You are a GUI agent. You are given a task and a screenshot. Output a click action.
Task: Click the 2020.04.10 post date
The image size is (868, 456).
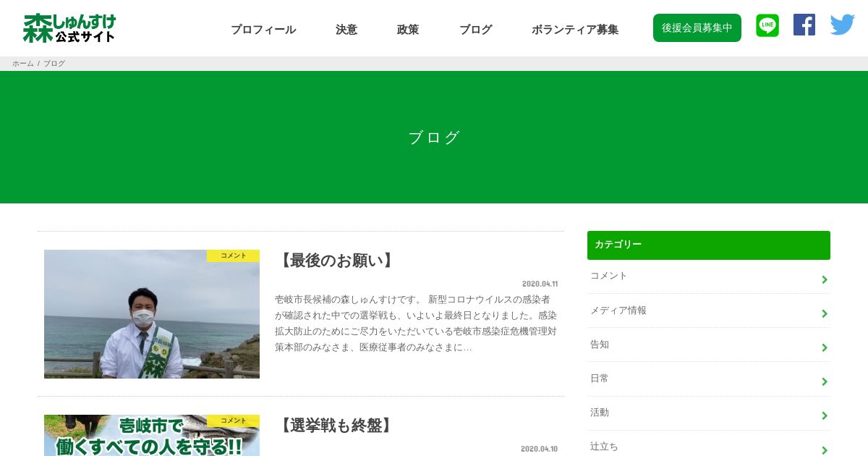pyautogui.click(x=540, y=449)
